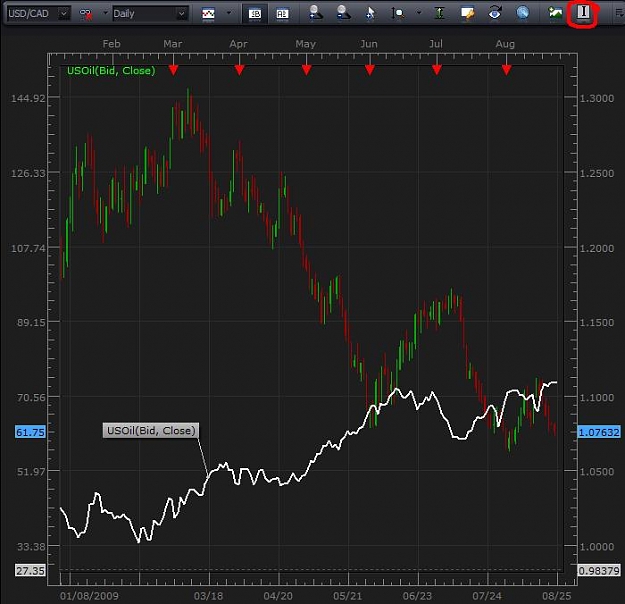The width and height of the screenshot is (625, 604).
Task: Click the zoom in magnifier icon
Action: click(x=315, y=13)
